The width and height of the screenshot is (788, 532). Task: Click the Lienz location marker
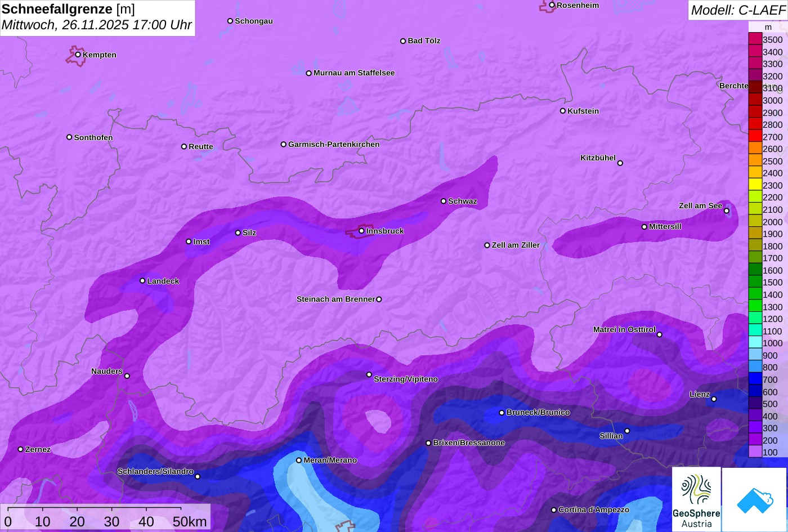(714, 399)
